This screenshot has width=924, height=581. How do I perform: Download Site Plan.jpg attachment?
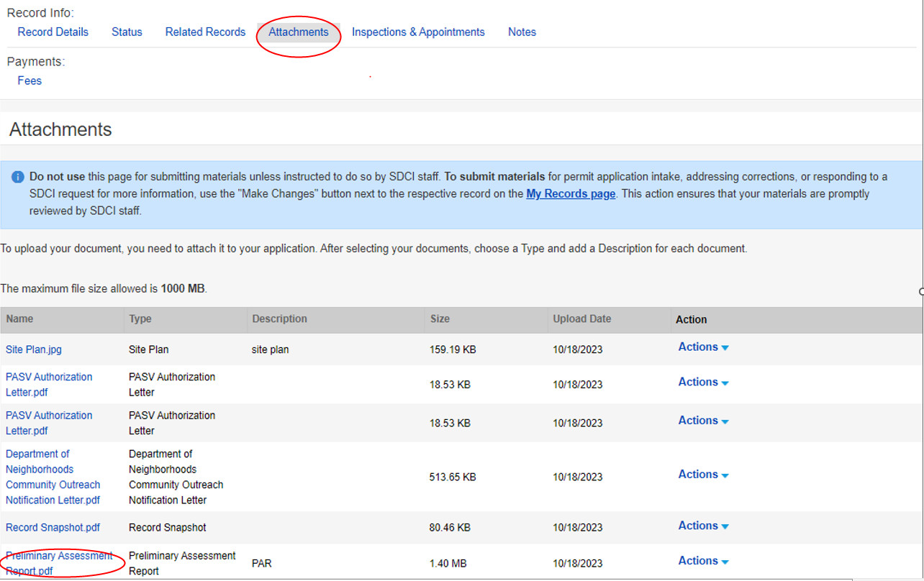tap(33, 349)
